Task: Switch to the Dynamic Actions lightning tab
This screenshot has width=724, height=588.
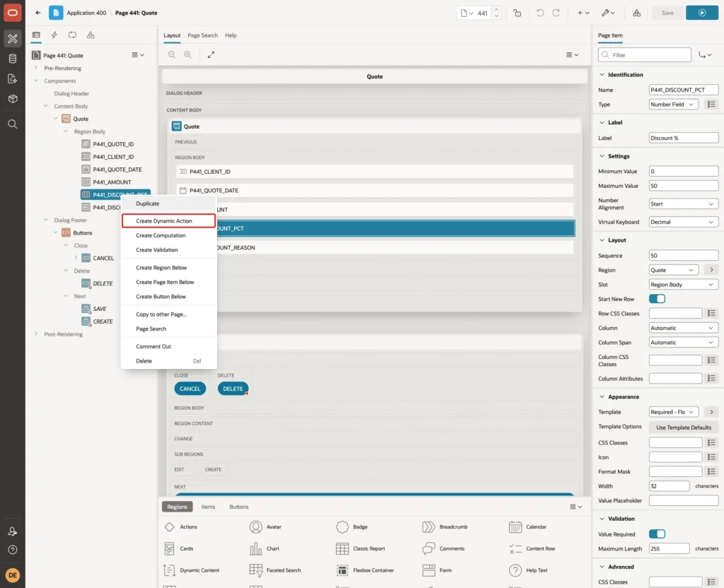Action: pyautogui.click(x=54, y=35)
